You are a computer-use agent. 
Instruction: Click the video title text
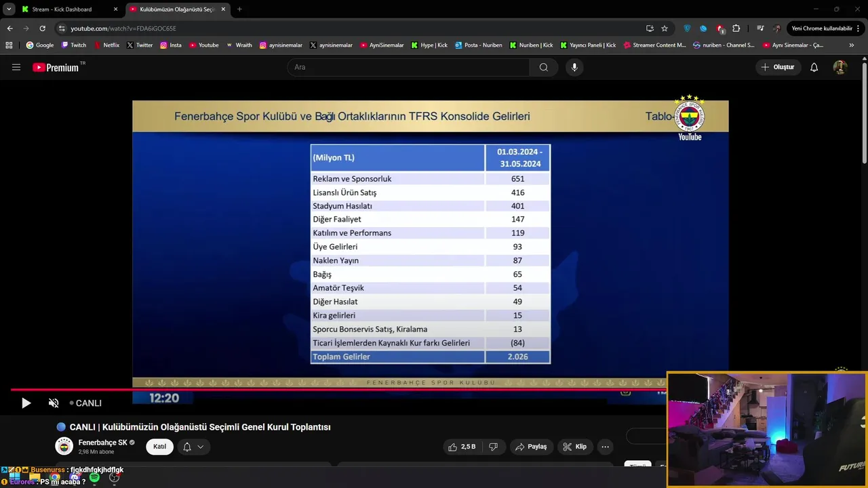pos(200,427)
